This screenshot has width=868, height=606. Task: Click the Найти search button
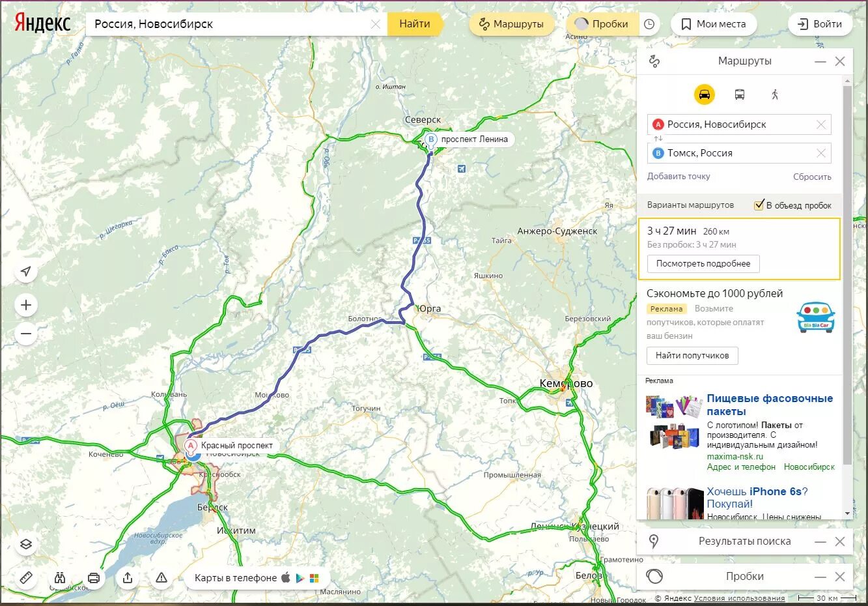[415, 24]
